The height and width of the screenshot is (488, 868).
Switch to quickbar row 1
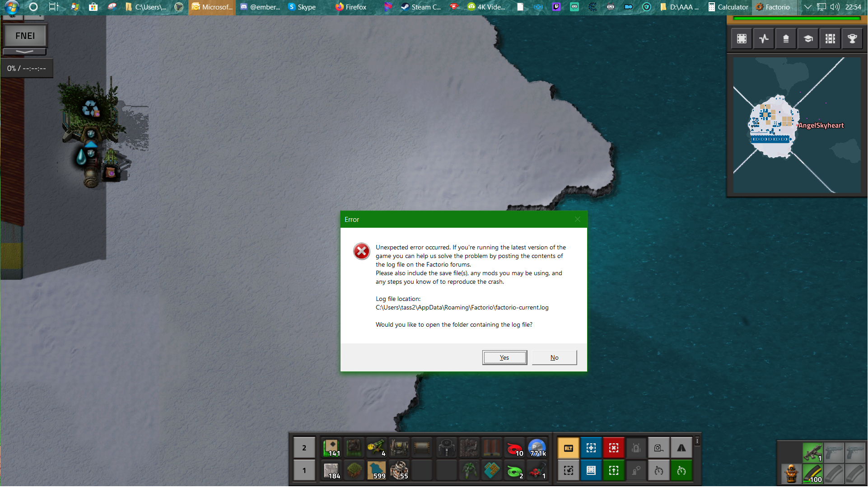pos(304,470)
